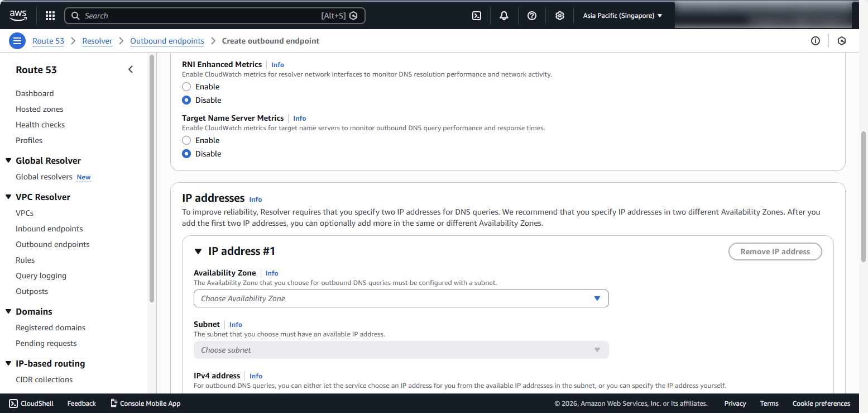Open the notifications bell
Screen dimensions: 868x413
pos(504,16)
